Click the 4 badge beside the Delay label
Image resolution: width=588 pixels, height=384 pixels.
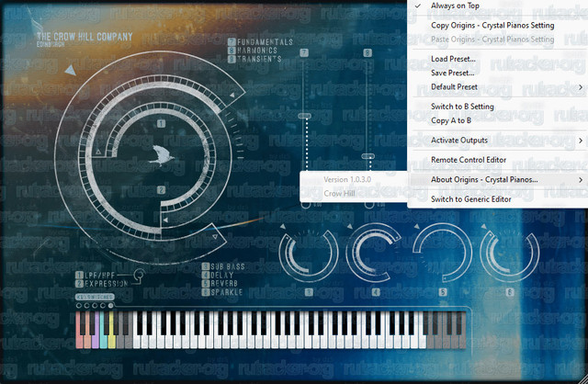click(205, 276)
